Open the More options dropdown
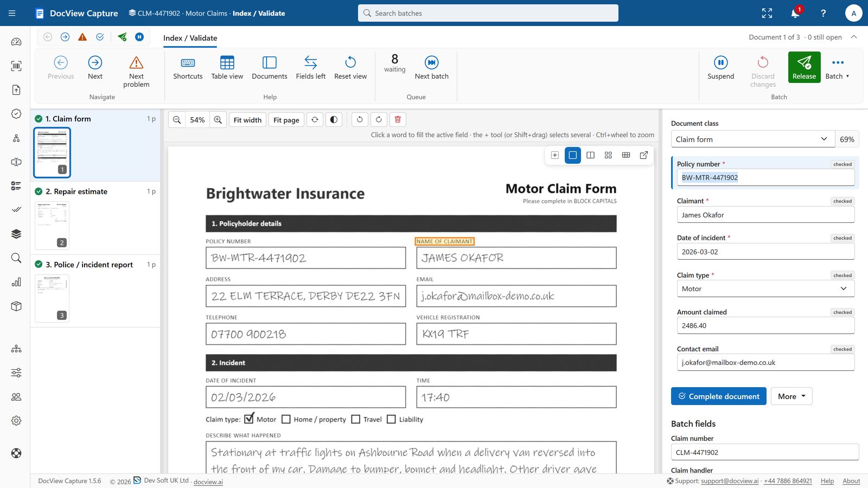The height and width of the screenshot is (488, 868). tap(792, 396)
